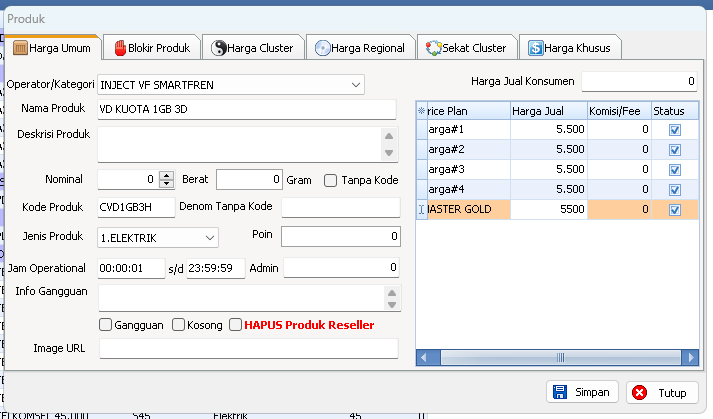The image size is (713, 419).
Task: Click Deskrisi Produk scroll up arrow
Action: click(389, 136)
